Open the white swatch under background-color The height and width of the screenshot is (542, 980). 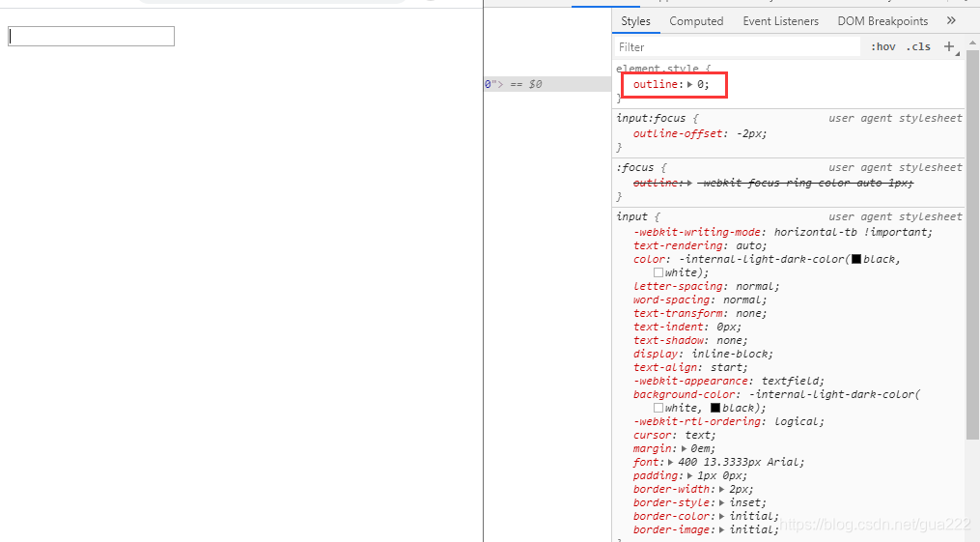(658, 408)
